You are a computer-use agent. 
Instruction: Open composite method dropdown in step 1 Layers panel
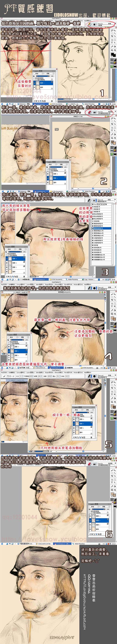(39, 74)
